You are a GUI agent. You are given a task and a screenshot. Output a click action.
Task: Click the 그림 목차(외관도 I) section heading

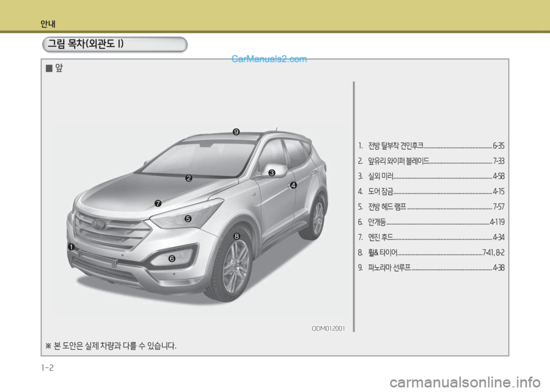click(85, 44)
